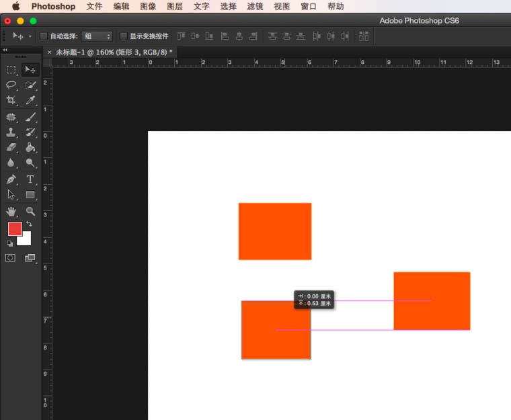511x420 pixels.
Task: Enable the 自动选择 checkbox
Action: pos(43,36)
